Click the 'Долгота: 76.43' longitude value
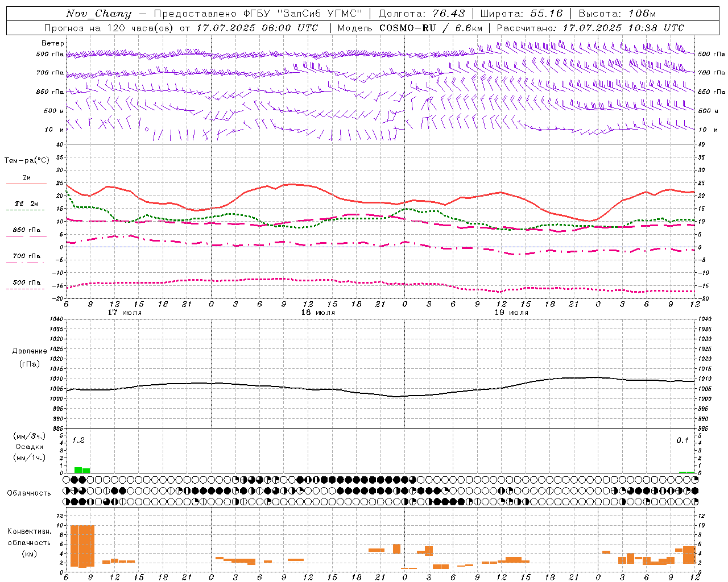Viewport: 728px width, 582px height. point(421,14)
